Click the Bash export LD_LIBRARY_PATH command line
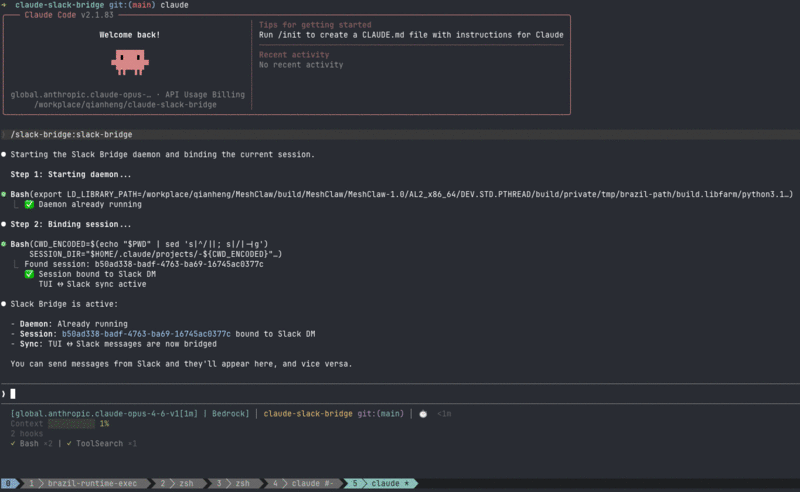The image size is (800, 492). tap(402, 194)
